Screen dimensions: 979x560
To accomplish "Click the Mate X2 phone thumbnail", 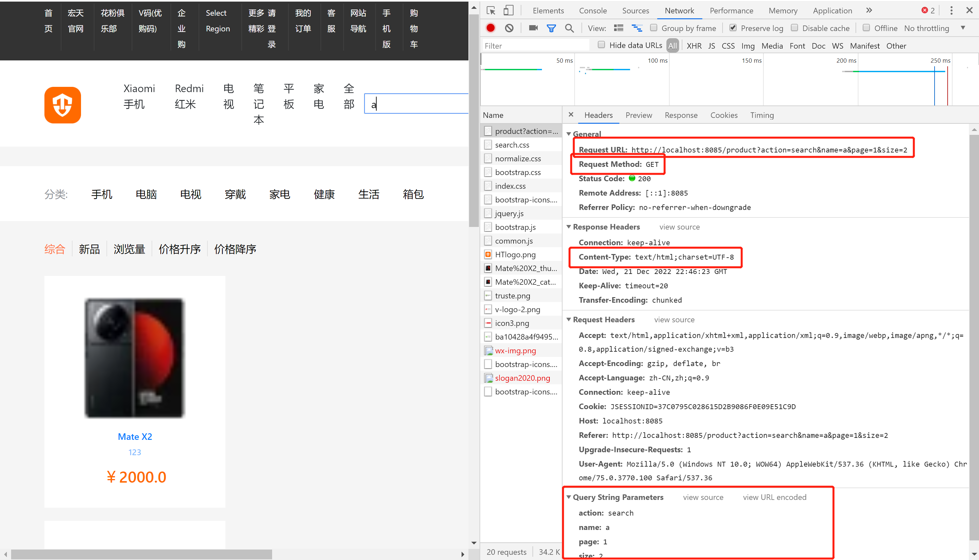I will click(x=135, y=358).
